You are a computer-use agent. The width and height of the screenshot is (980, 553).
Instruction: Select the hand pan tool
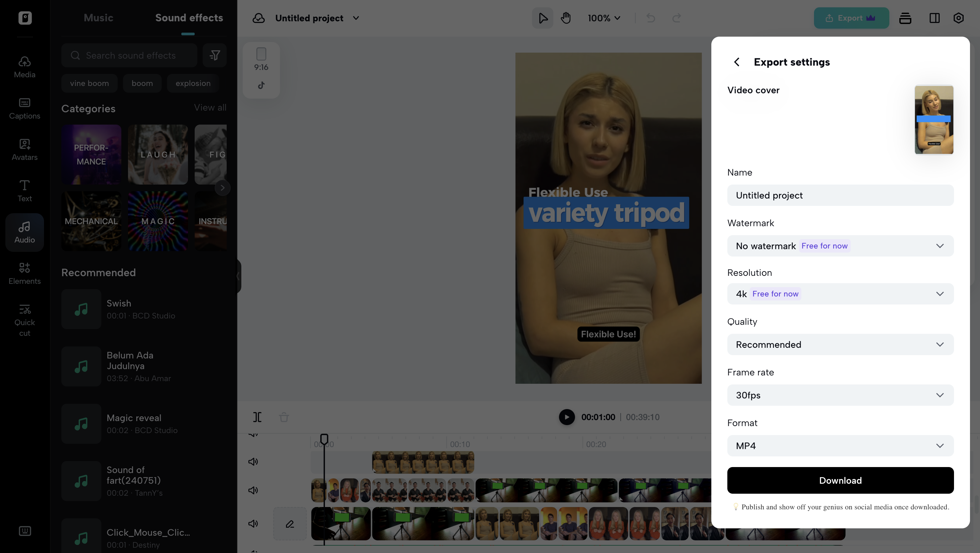click(x=566, y=18)
